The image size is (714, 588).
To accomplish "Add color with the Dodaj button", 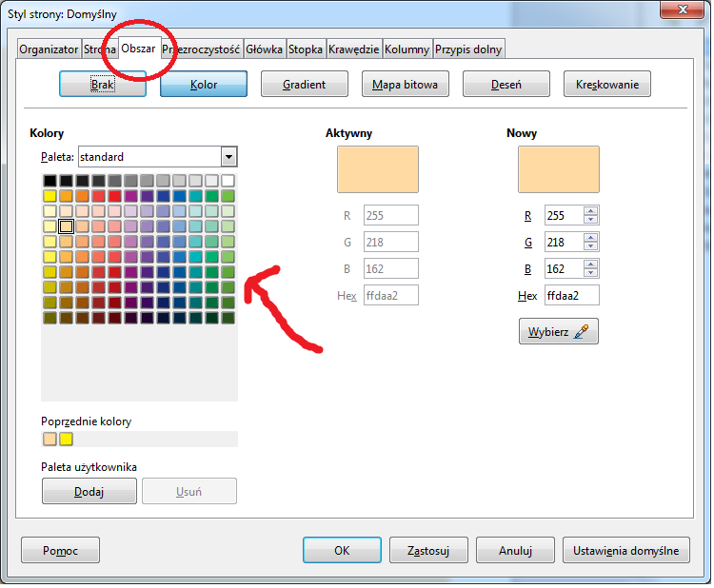I will pos(89,491).
